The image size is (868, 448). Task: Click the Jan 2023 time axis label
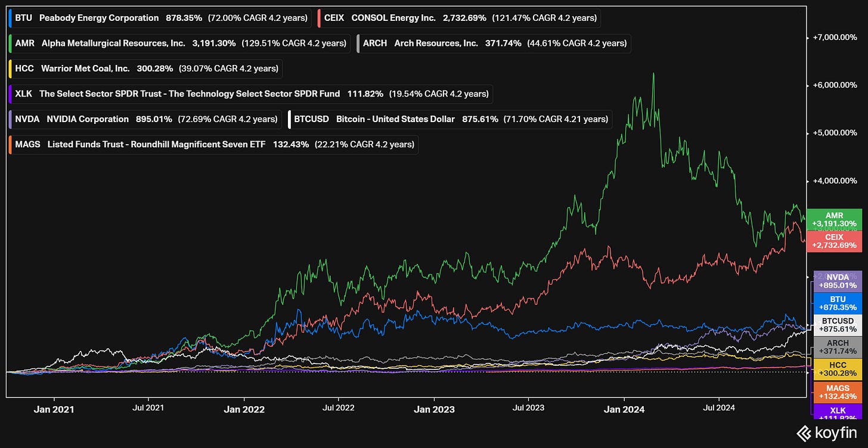(434, 409)
